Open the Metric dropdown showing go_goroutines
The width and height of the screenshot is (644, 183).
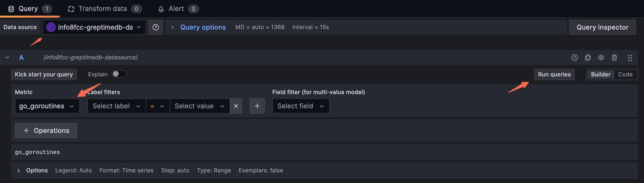pos(47,106)
